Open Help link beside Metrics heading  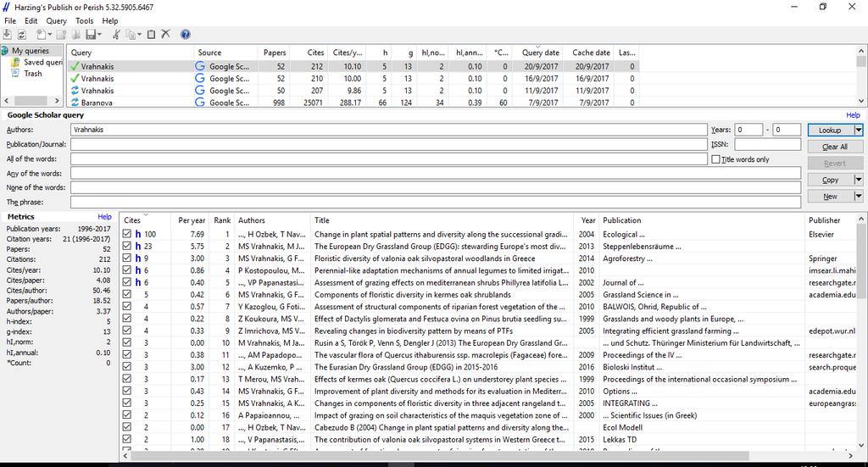(104, 217)
